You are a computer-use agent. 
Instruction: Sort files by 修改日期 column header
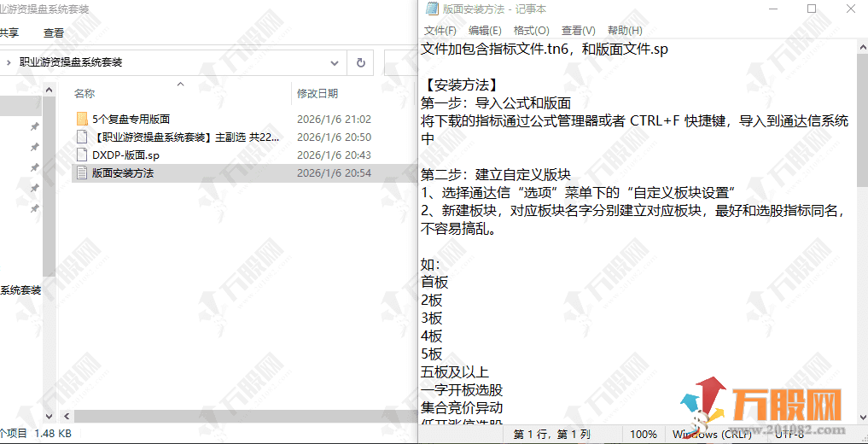tap(317, 94)
